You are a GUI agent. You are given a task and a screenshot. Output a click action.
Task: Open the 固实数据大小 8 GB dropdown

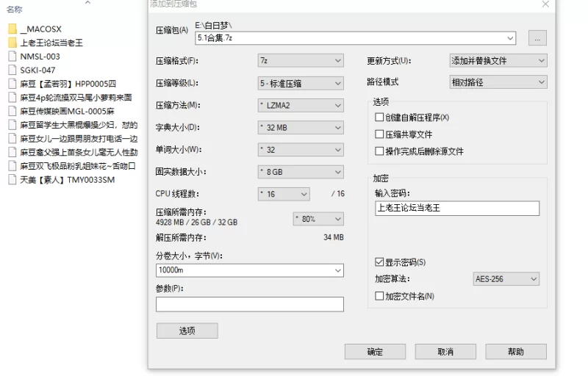pyautogui.click(x=301, y=172)
